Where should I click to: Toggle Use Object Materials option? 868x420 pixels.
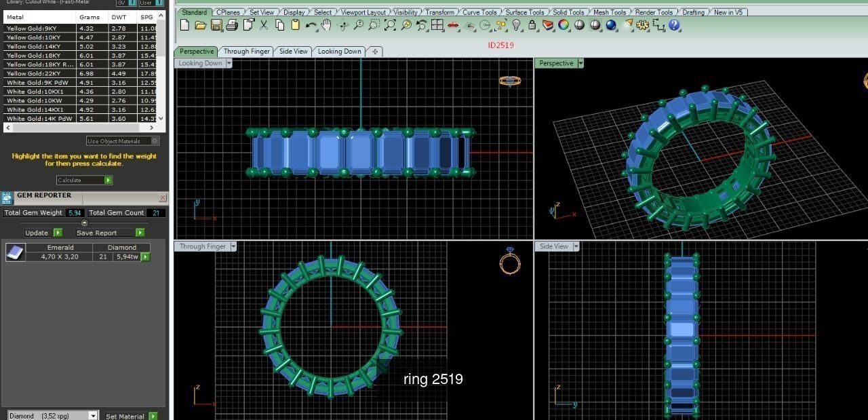(122, 141)
